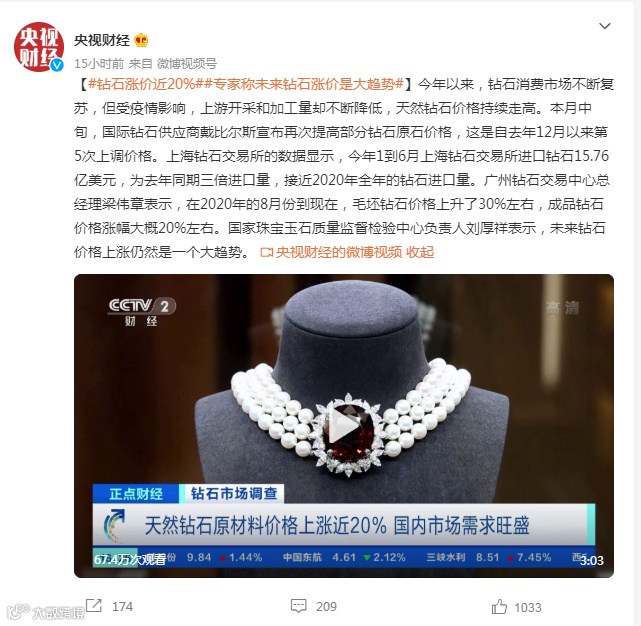Viewport: 641px width, 626px height.
Task: Collapse the post text with 收起
Action: tap(419, 252)
